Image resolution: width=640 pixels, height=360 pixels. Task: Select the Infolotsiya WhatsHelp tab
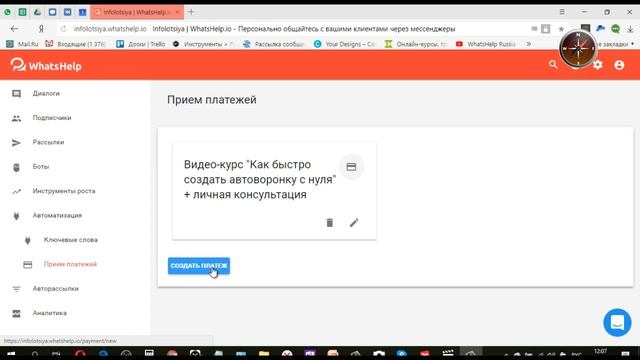[x=137, y=12]
